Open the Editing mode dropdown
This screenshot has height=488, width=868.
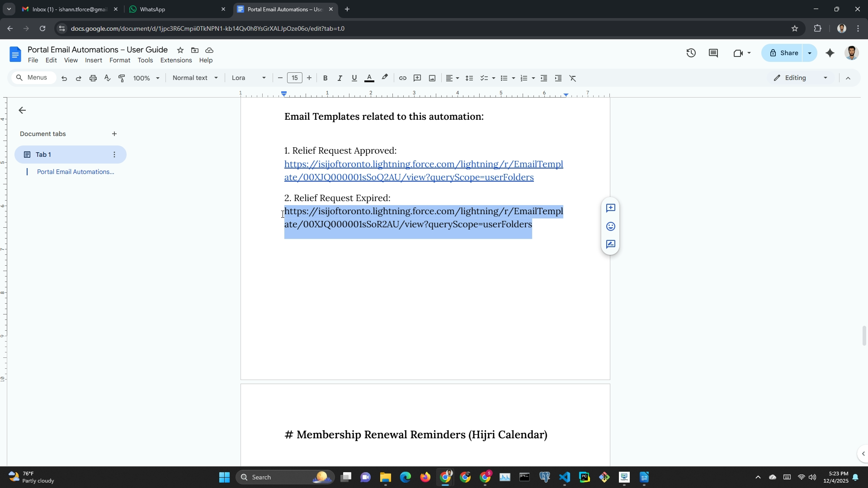[x=801, y=78]
